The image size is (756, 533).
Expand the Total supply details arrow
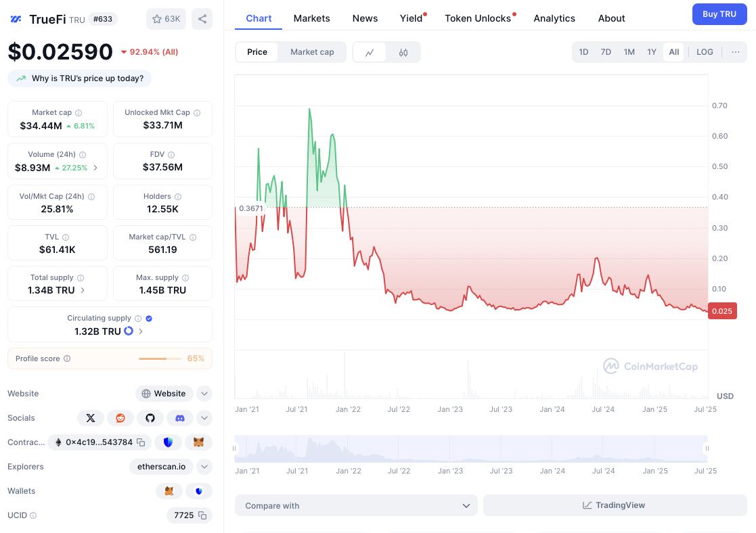tap(83, 290)
